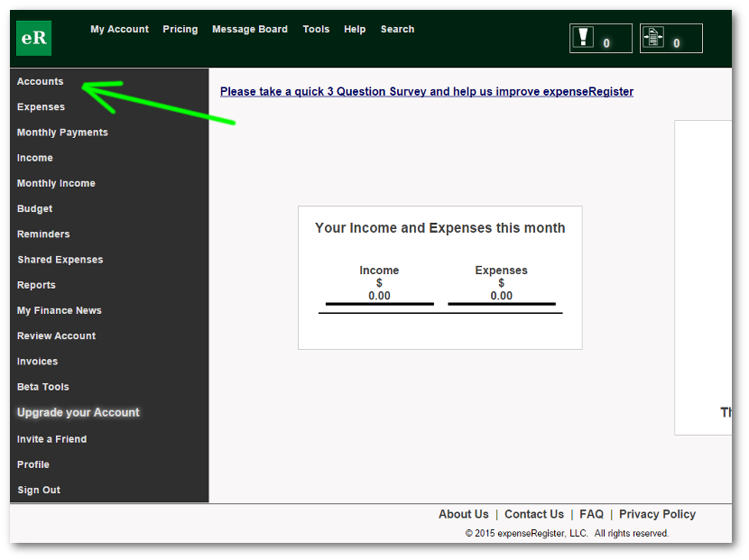Click the eR logo icon
The image size is (749, 560).
[33, 38]
